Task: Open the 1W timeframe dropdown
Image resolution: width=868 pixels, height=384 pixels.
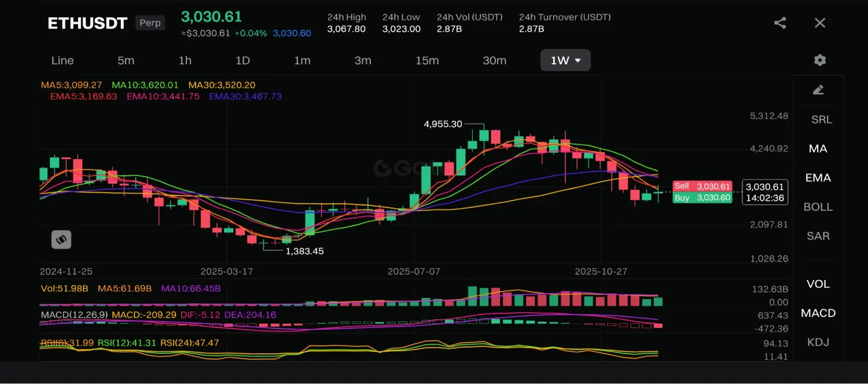Action: pos(565,60)
